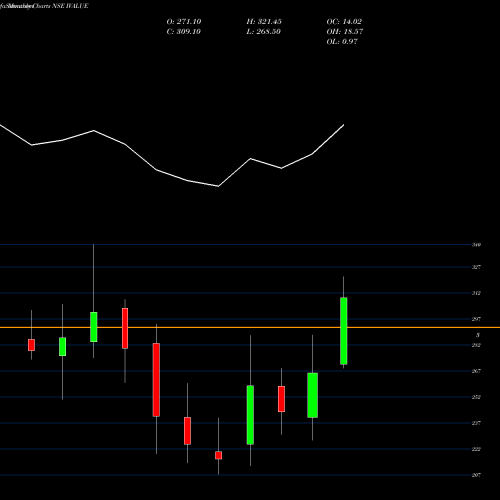Click the 252 price axis label

pyautogui.click(x=476, y=397)
